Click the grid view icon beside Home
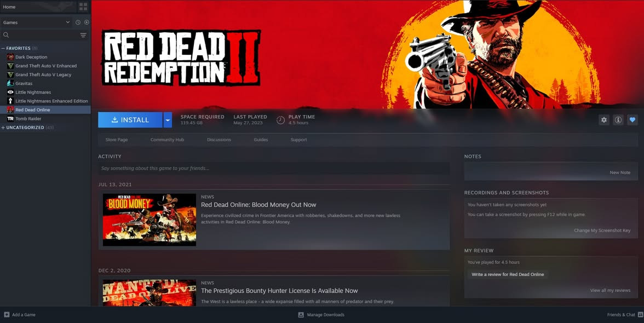This screenshot has width=644, height=323. (x=83, y=7)
